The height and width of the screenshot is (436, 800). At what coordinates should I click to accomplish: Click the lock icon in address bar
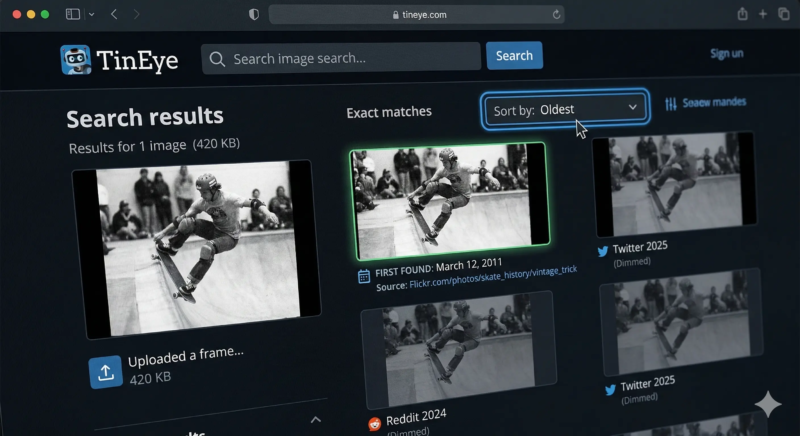tap(395, 15)
